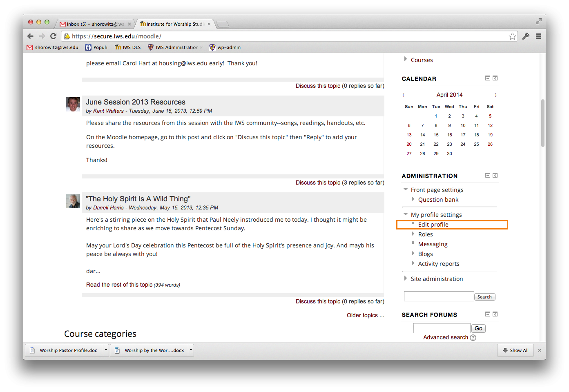Focus the forum search field

[442, 328]
